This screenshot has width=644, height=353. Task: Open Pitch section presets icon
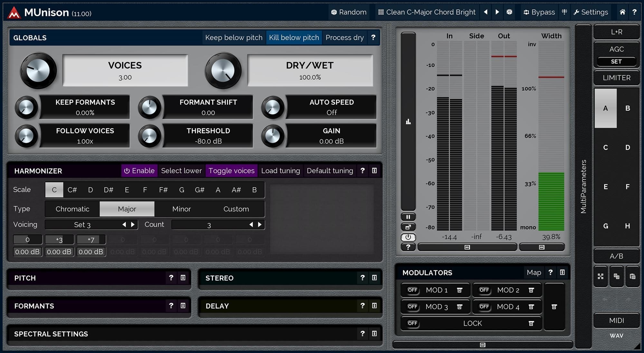(183, 278)
